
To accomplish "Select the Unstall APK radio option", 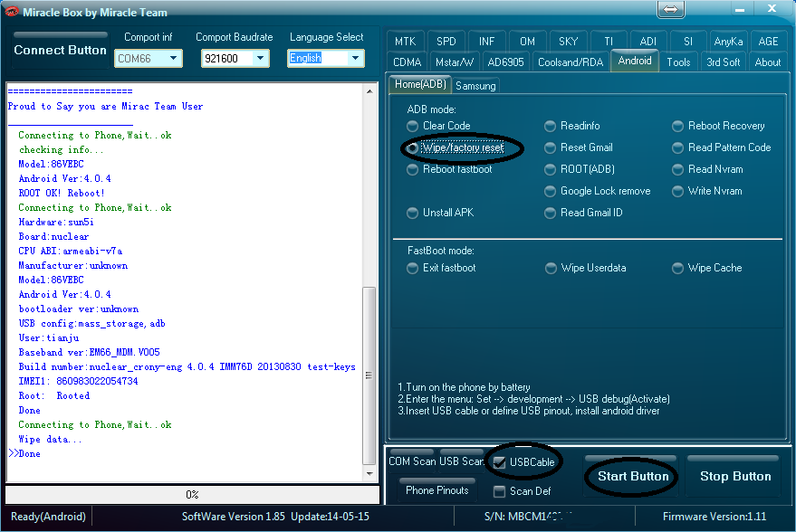I will [x=441, y=213].
